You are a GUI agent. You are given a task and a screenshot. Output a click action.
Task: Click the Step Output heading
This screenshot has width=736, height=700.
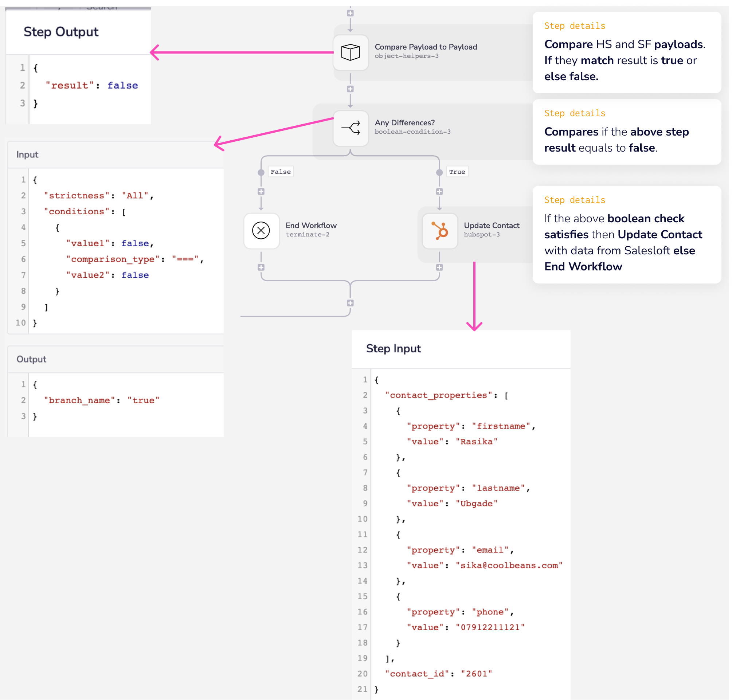coord(61,32)
